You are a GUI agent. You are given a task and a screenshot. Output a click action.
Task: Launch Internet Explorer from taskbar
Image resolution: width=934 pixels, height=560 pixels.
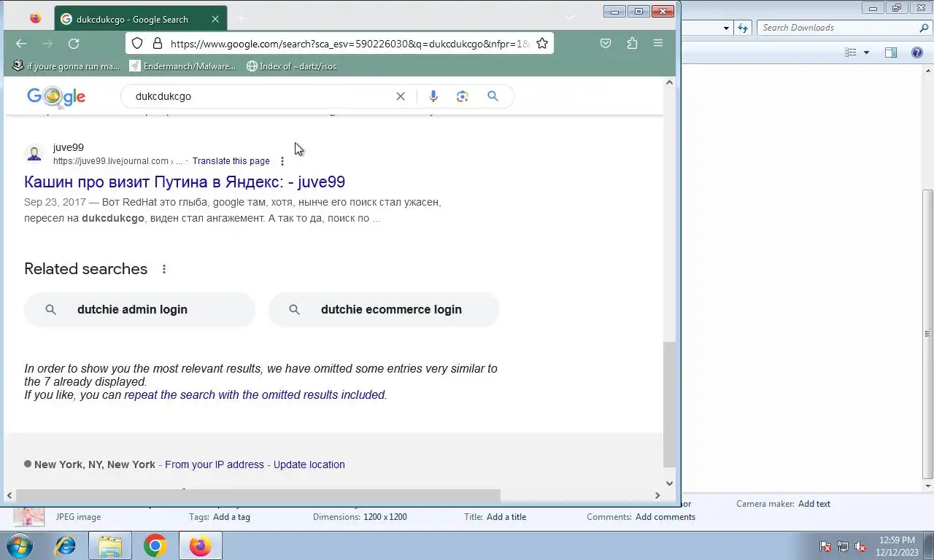[x=66, y=545]
